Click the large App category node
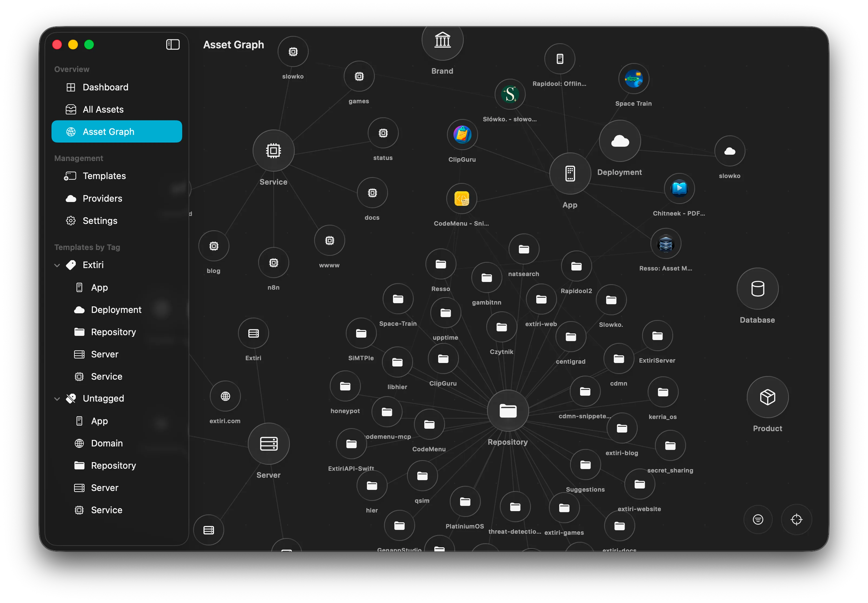 coord(570,174)
